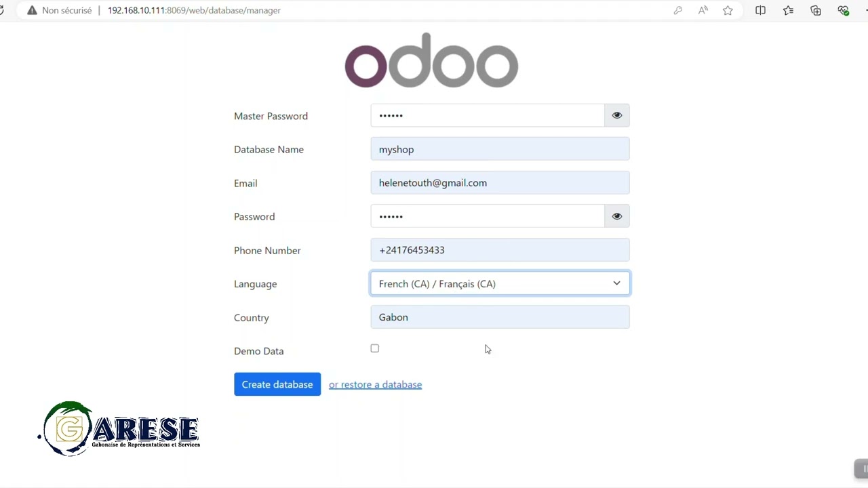Screen dimensions: 868x488
Task: Open the Language dropdown
Action: pos(500,283)
